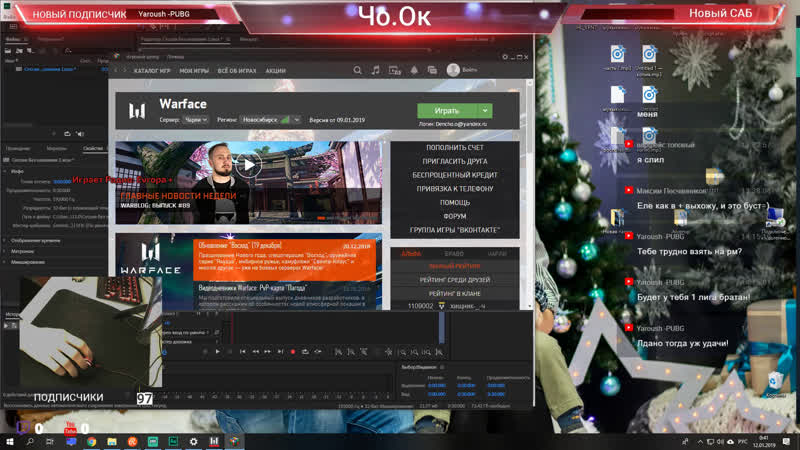Jump to previous marker in Audition transport

243,352
